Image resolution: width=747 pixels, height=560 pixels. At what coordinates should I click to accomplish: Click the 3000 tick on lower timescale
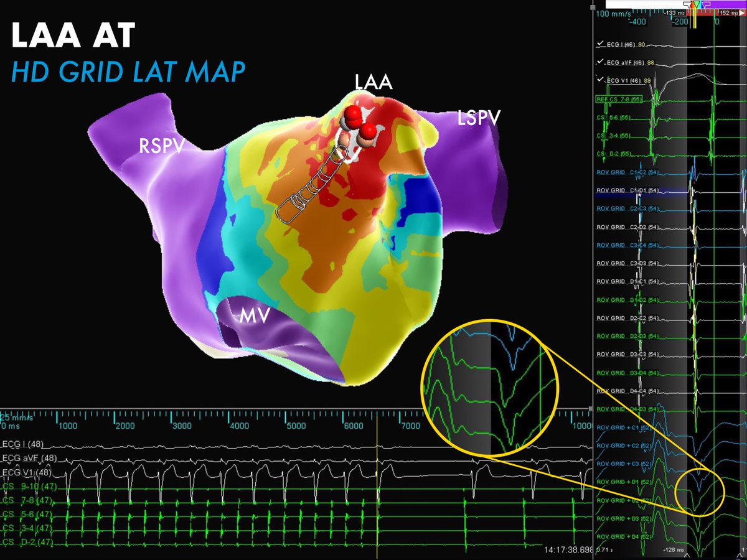pos(181,426)
